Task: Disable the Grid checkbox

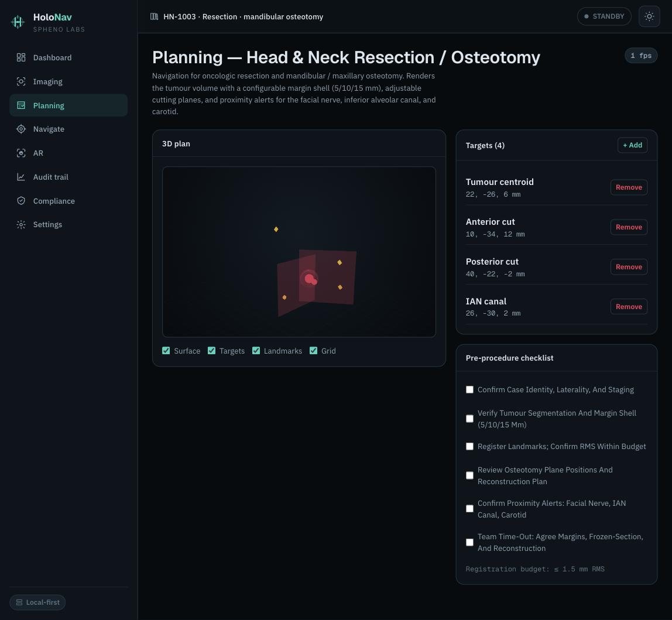Action: click(313, 351)
